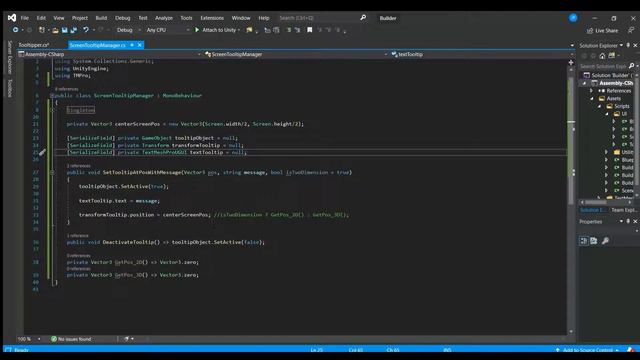Viewport: 640px width, 360px height.
Task: Collapse the Scripts folder
Action: tap(600, 106)
